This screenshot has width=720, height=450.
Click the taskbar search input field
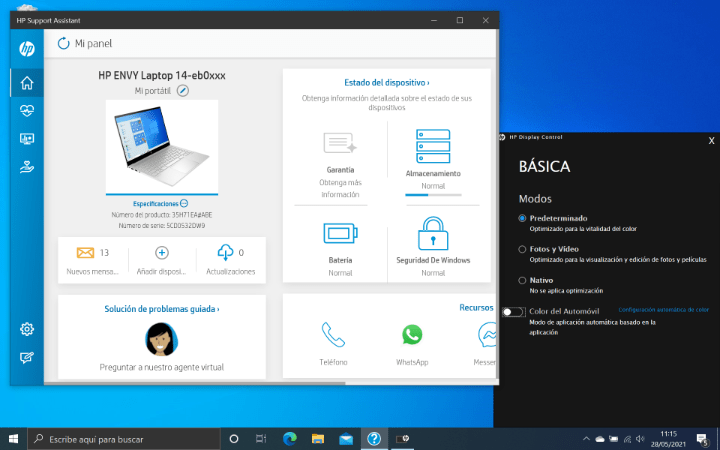tap(124, 439)
